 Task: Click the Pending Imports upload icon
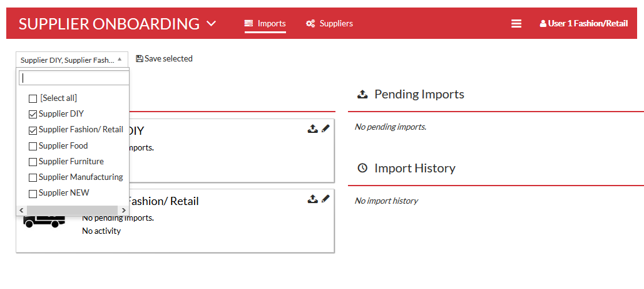pos(362,94)
